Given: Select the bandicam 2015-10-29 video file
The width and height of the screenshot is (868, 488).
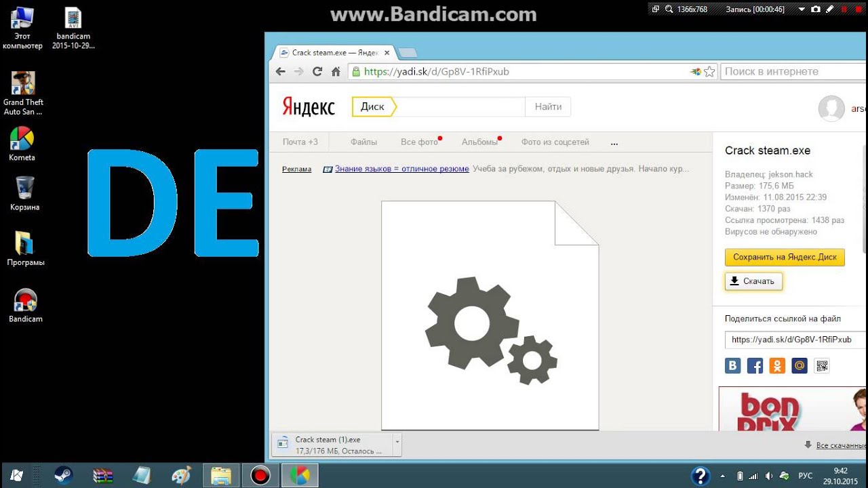Looking at the screenshot, I should [73, 28].
